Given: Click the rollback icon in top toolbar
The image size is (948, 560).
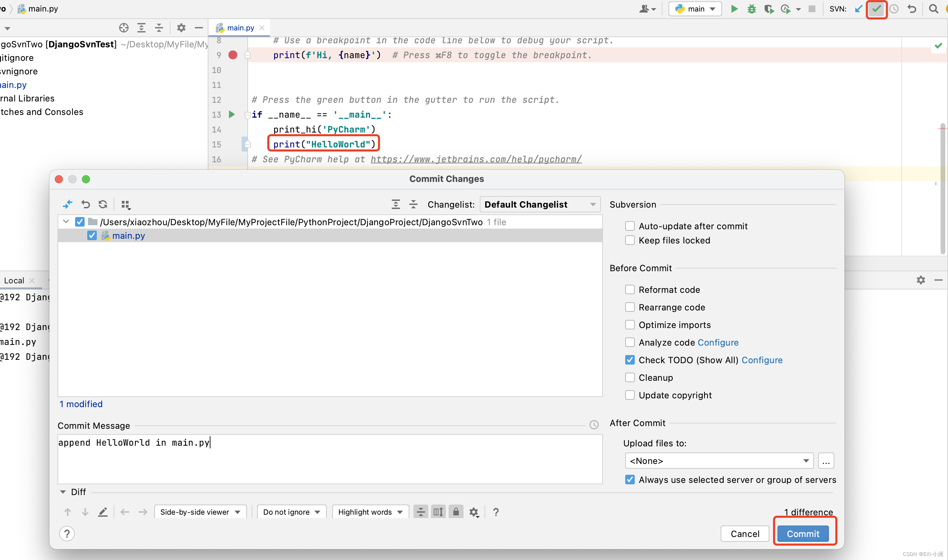Looking at the screenshot, I should click(912, 9).
